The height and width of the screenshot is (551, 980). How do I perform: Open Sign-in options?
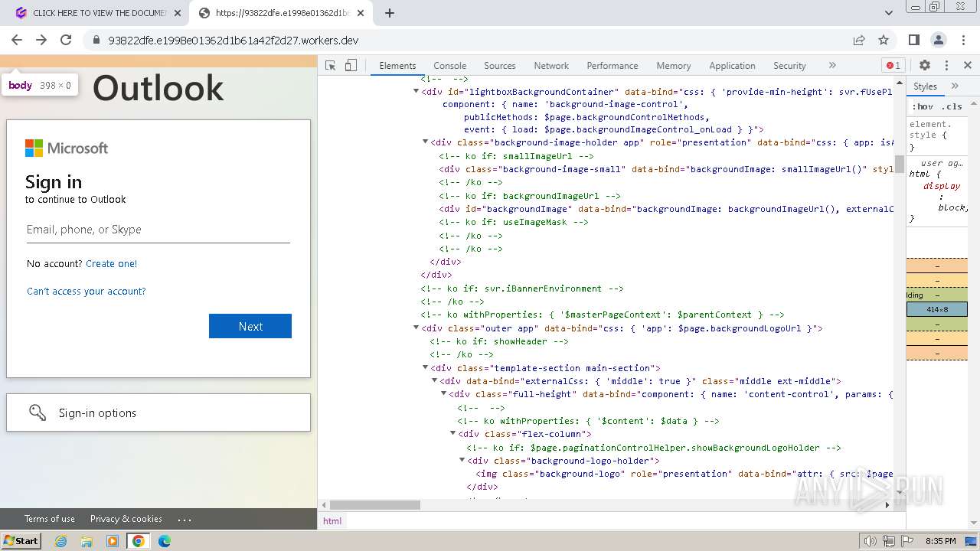point(158,412)
